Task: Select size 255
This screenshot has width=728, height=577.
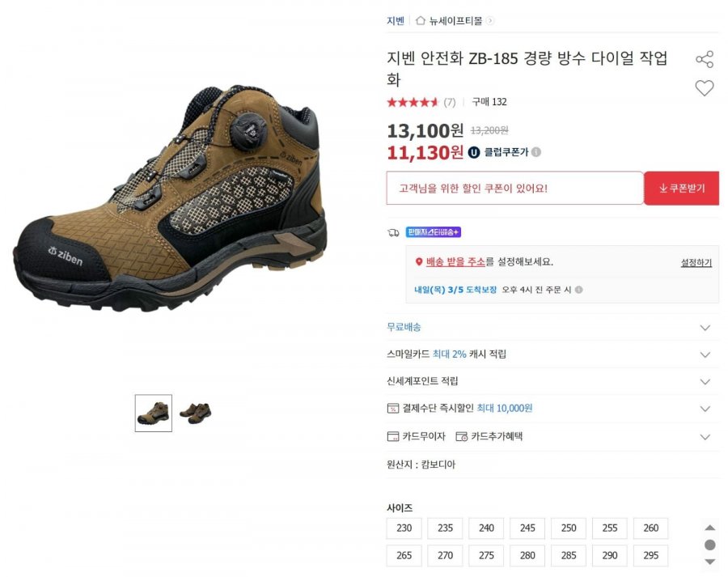Action: (x=610, y=528)
